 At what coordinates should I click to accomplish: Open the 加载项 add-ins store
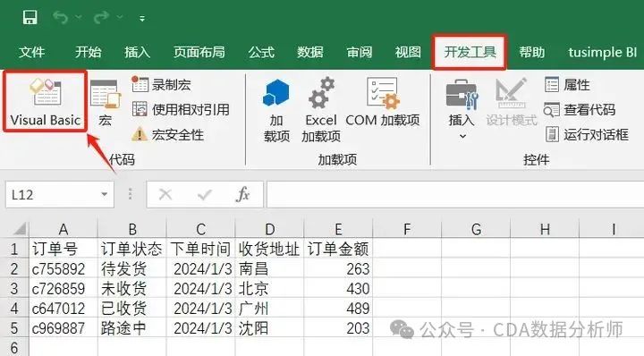276,110
